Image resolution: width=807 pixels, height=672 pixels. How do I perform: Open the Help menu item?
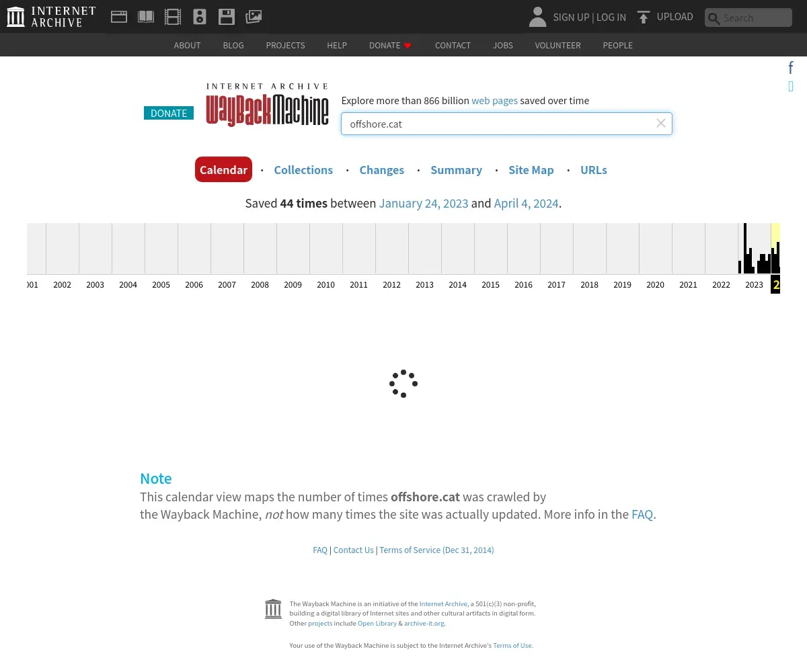click(x=337, y=45)
